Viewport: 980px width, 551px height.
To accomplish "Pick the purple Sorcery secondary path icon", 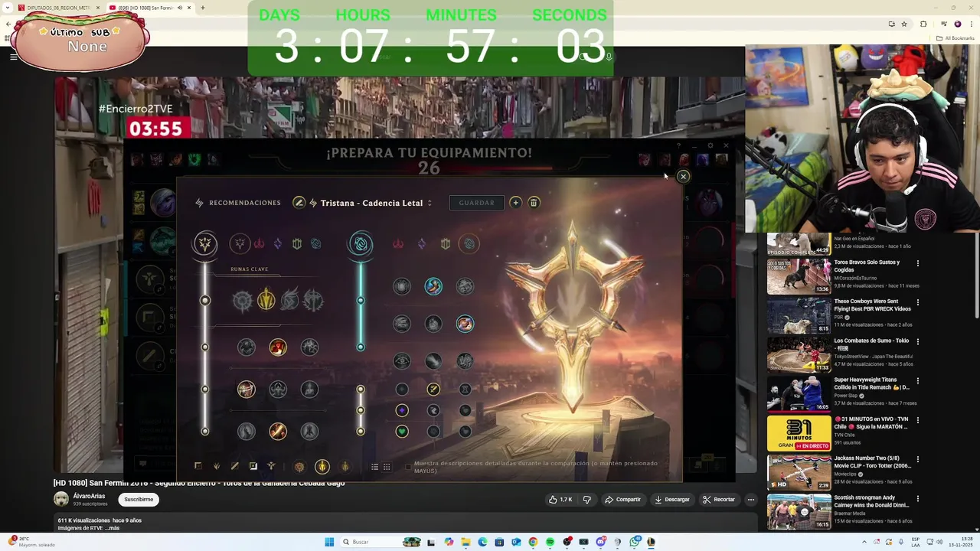I will click(421, 243).
